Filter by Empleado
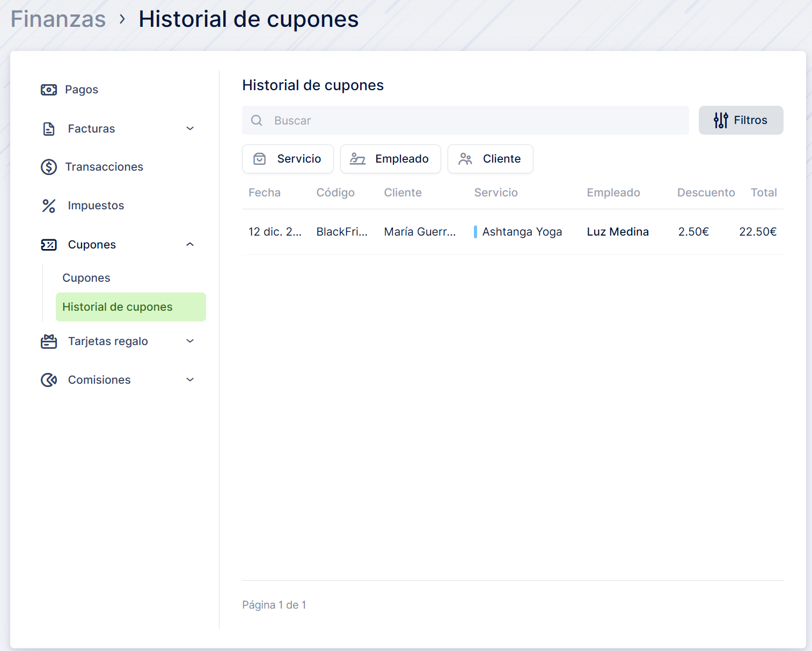 (390, 159)
